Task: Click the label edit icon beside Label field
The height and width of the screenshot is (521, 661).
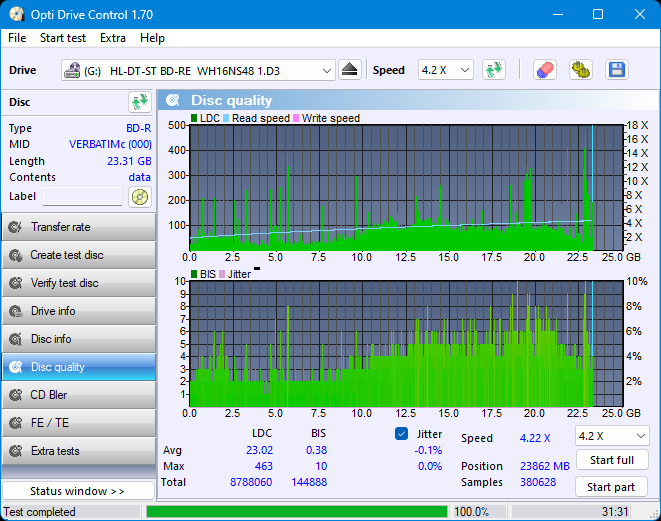Action: pyautogui.click(x=139, y=197)
